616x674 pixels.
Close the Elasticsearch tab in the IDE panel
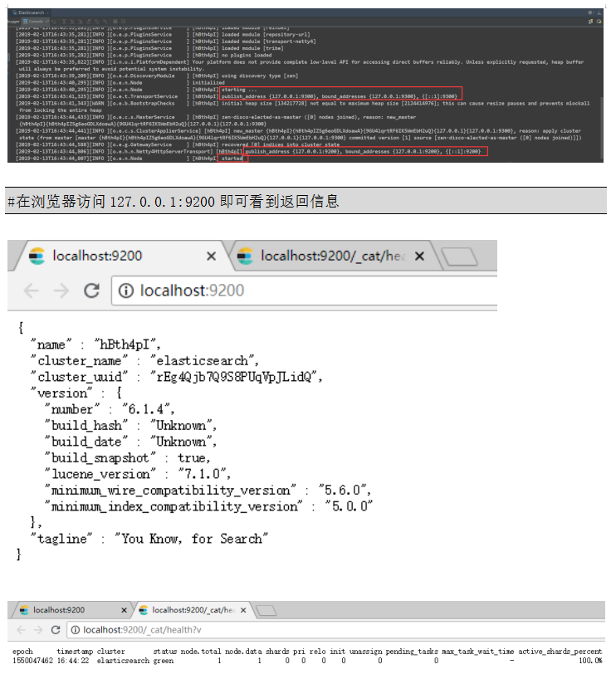point(47,13)
